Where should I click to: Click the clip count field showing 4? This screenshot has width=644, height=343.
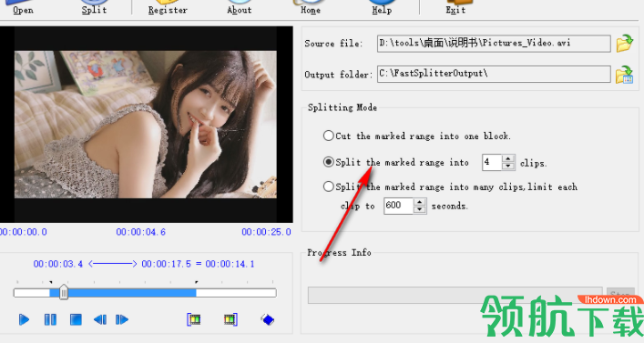[492, 163]
